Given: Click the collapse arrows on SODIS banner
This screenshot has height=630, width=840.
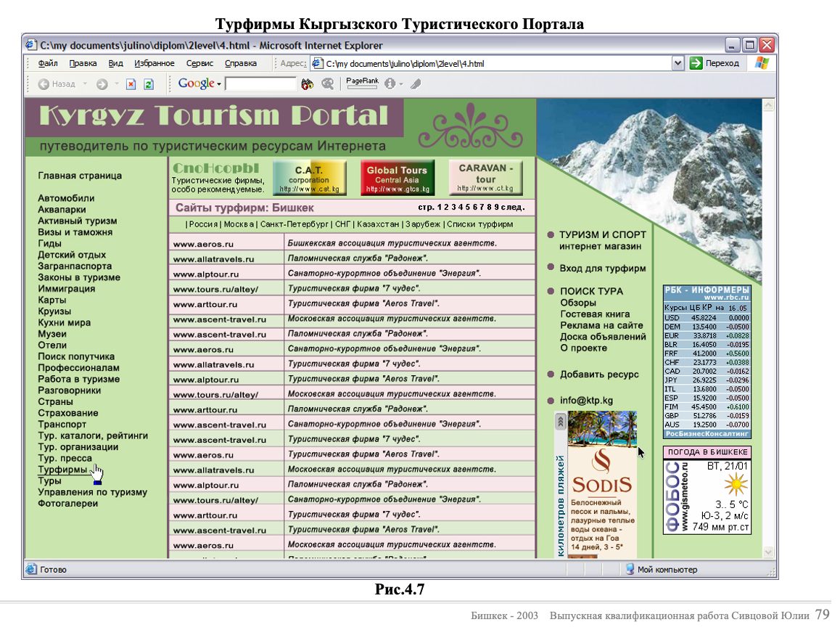Looking at the screenshot, I should pyautogui.click(x=560, y=422).
